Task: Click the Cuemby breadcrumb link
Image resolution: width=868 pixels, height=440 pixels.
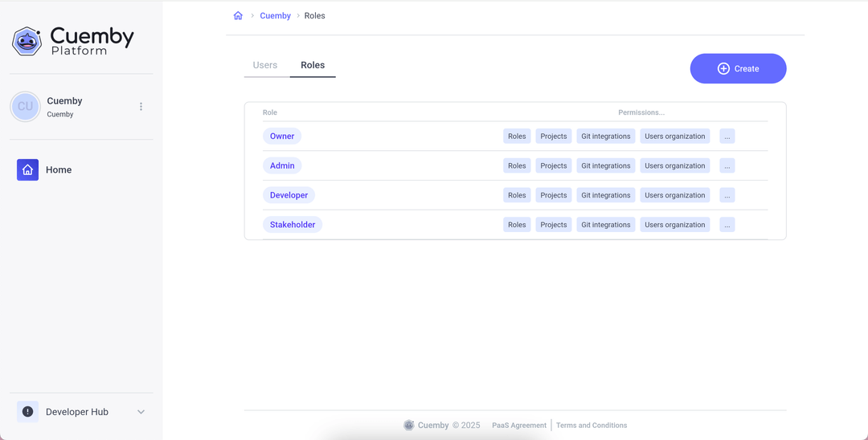Action: pos(275,16)
